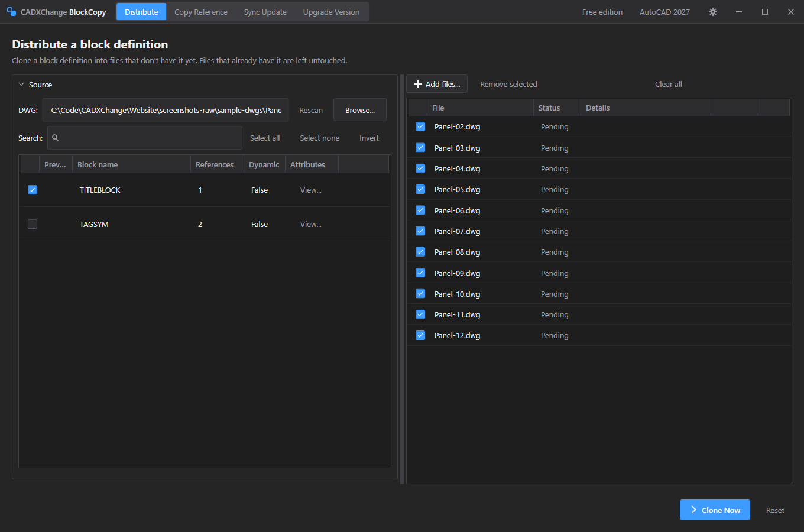Screen dimensions: 804x532
Task: Collapse the Source section chevron
Action: pyautogui.click(x=22, y=85)
